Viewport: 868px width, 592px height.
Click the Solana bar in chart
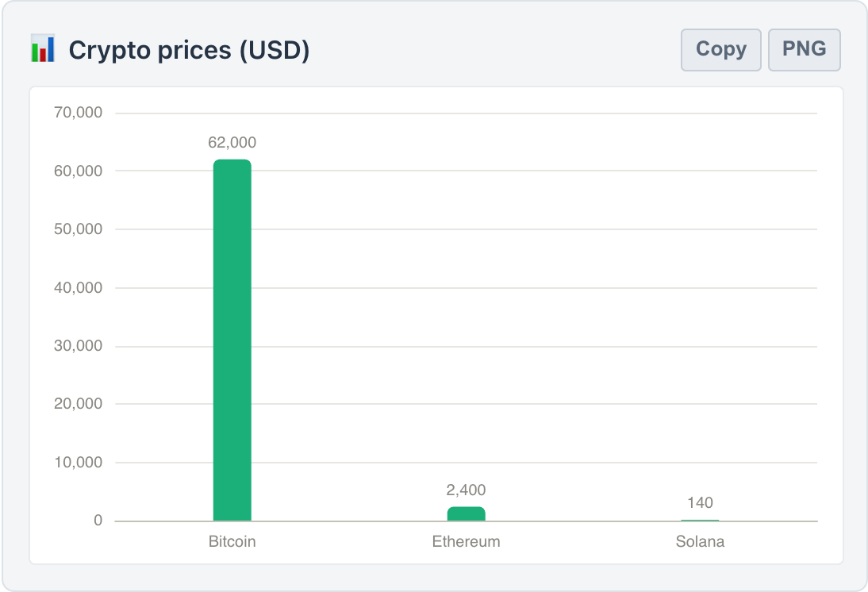[701, 520]
